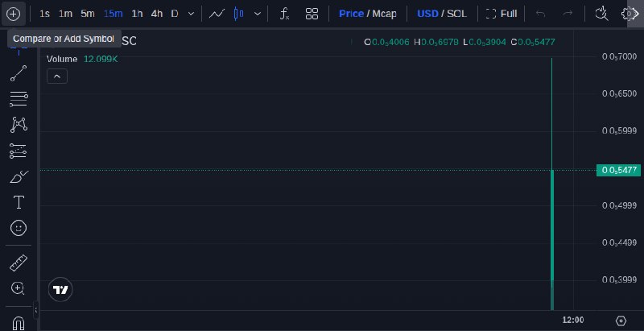The height and width of the screenshot is (331, 644).
Task: Select the 1h timeframe
Action: tap(137, 14)
